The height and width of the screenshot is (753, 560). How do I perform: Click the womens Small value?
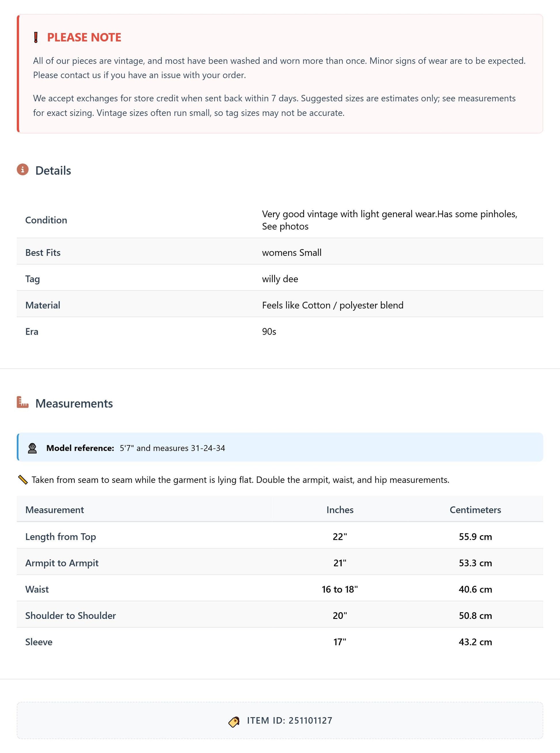click(x=292, y=252)
